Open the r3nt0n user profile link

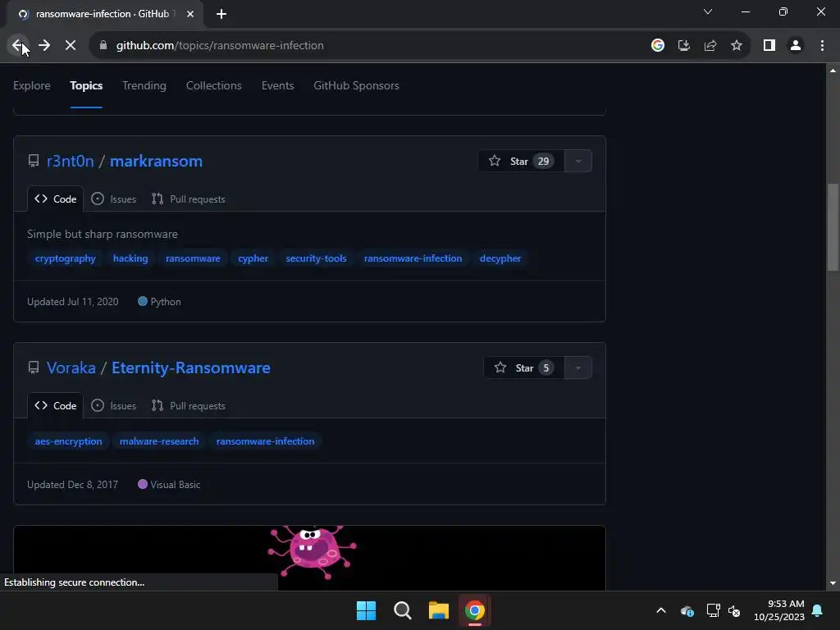[71, 161]
